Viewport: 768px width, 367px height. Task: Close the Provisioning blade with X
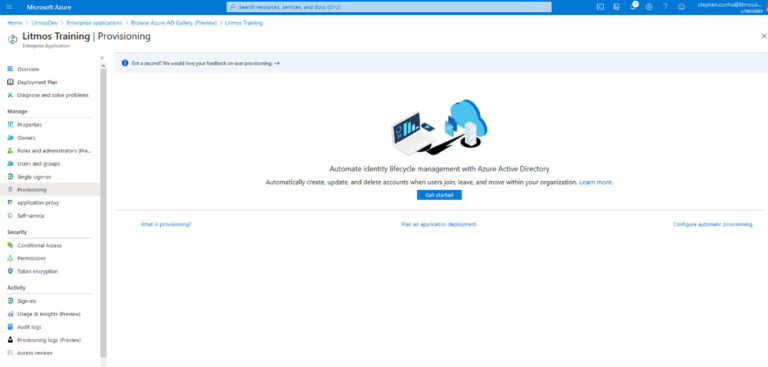pos(764,36)
